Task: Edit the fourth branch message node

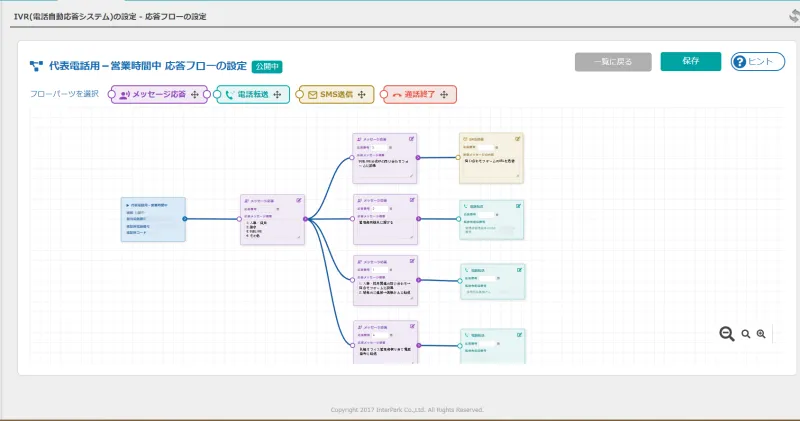Action: 412,327
